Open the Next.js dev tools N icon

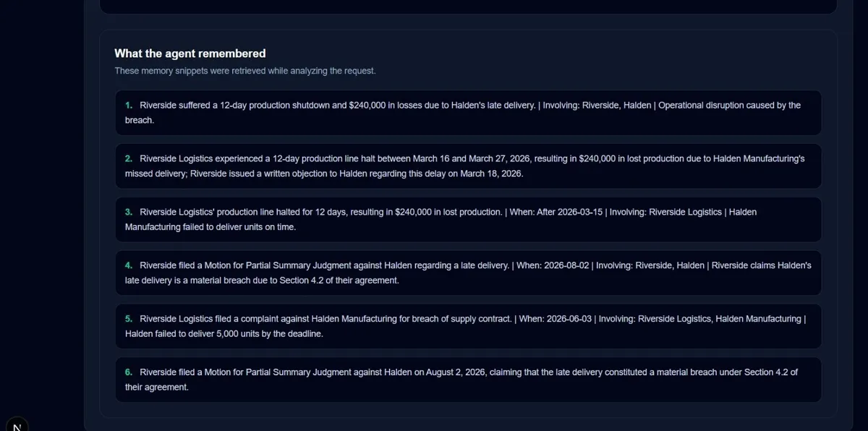pos(17,425)
